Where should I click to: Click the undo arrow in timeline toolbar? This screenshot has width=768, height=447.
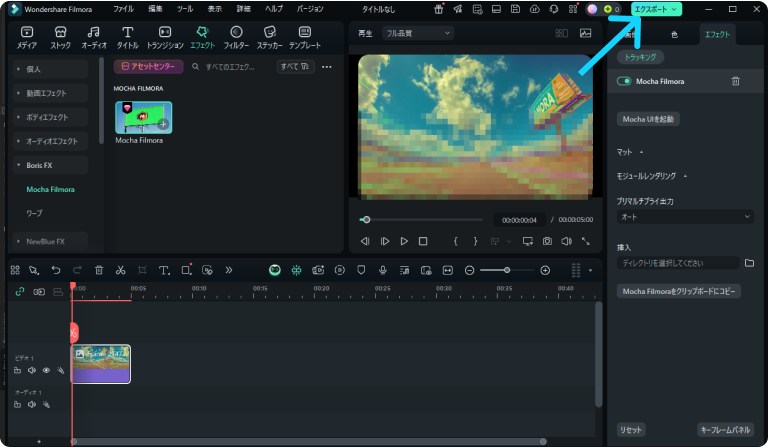coord(56,270)
